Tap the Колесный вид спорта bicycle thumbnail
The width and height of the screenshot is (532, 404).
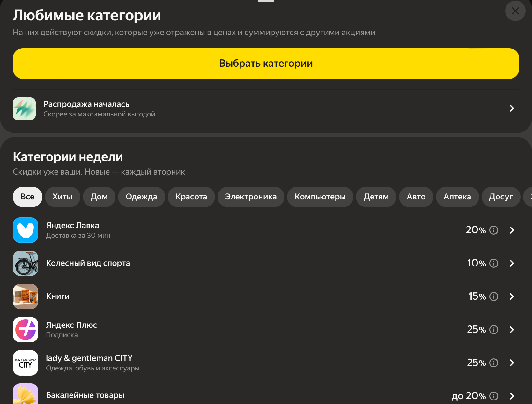click(x=26, y=263)
